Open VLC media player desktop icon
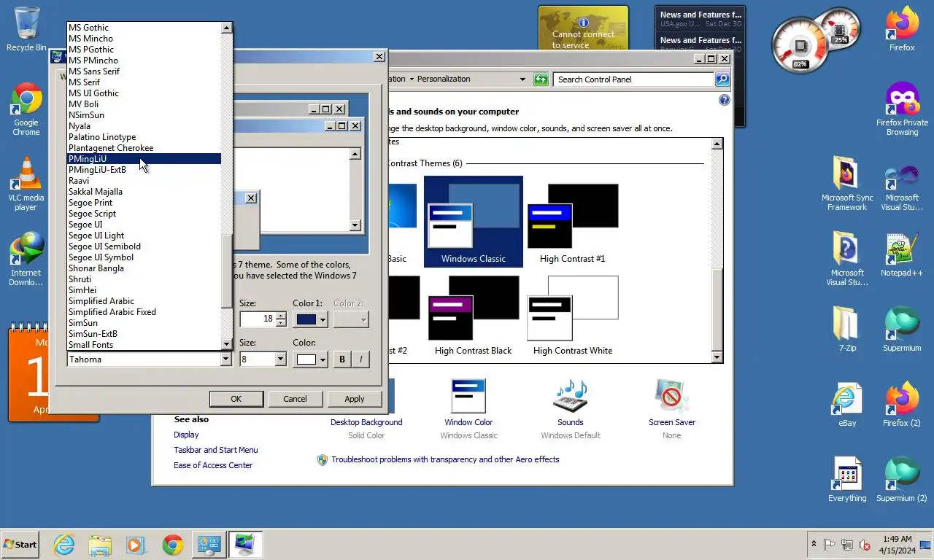 [26, 184]
